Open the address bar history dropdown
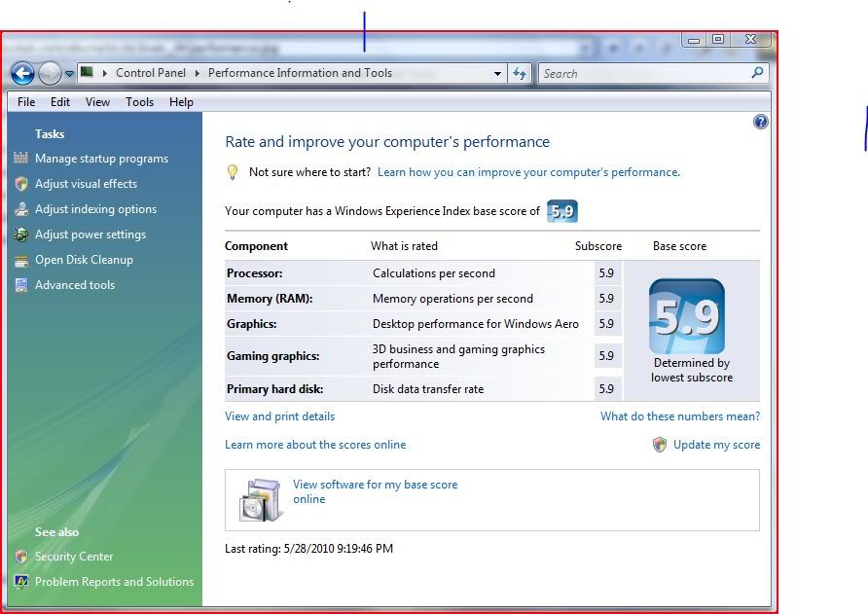Screen dimensions: 868x614 [497, 73]
